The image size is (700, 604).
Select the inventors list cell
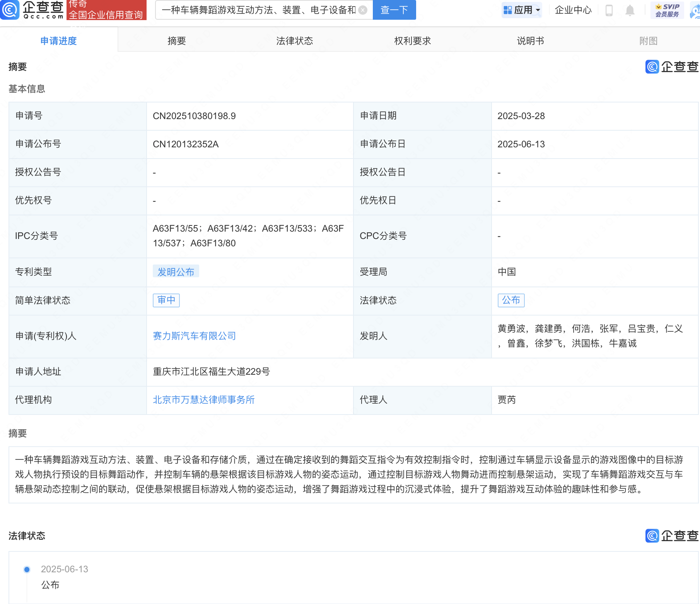[x=595, y=336]
